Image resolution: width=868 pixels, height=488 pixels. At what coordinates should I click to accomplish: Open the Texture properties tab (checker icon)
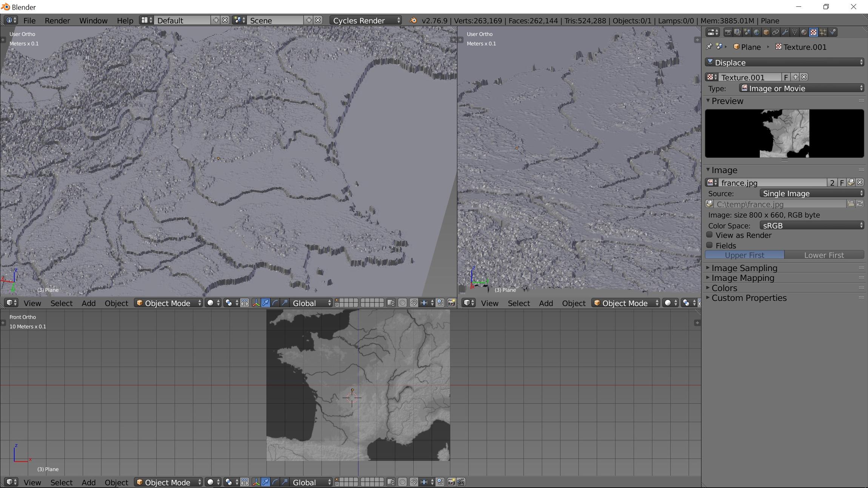(813, 32)
